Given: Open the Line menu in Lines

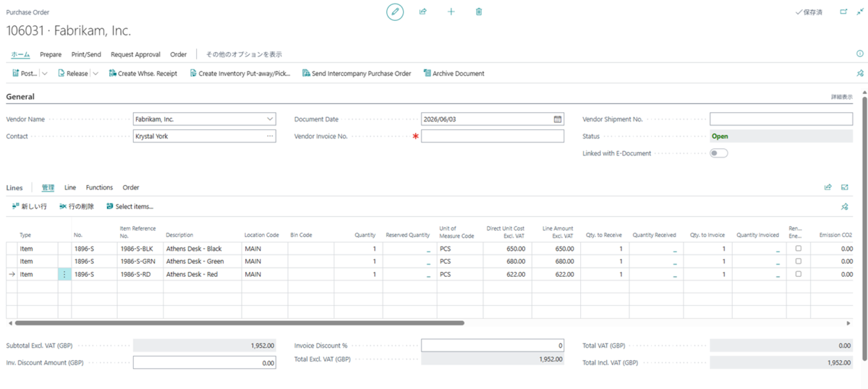Looking at the screenshot, I should [x=70, y=187].
